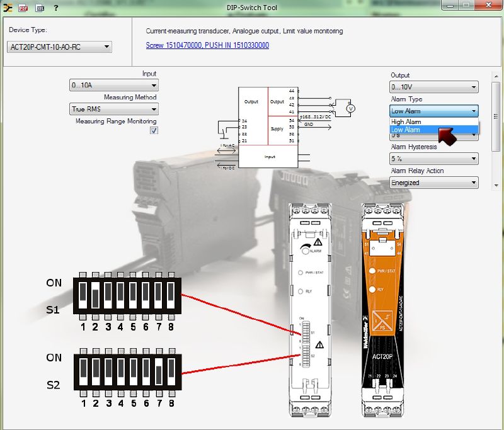Open the Device Type dropdown
504x430 pixels.
[x=60, y=47]
